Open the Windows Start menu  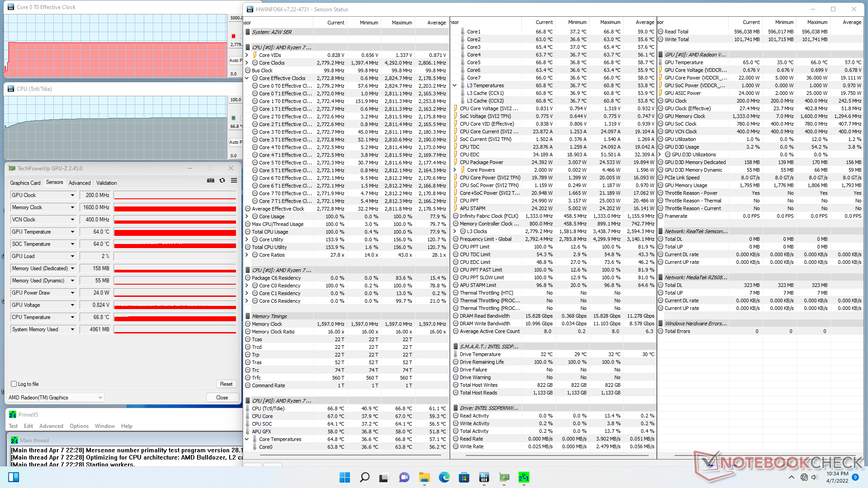click(344, 477)
